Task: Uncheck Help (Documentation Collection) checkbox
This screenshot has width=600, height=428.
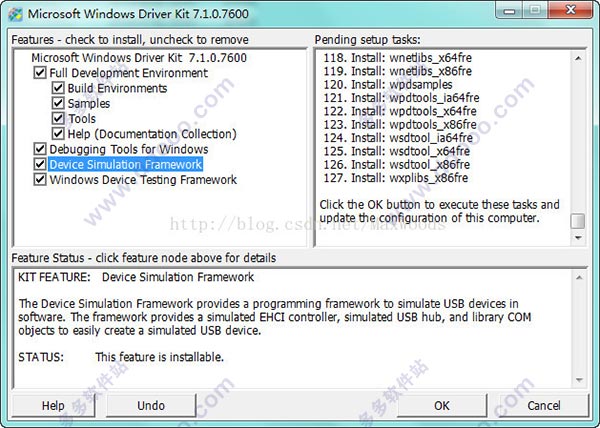Action: coord(58,134)
